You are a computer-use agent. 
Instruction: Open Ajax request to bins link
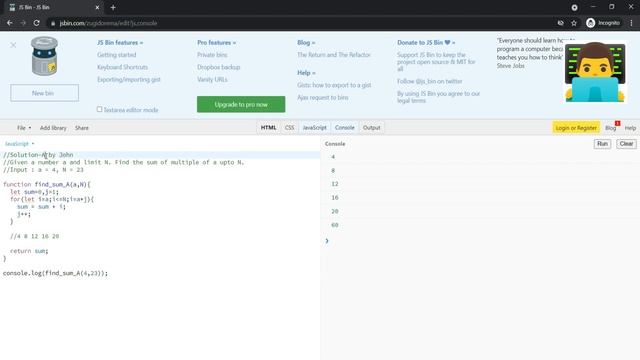coord(322,98)
